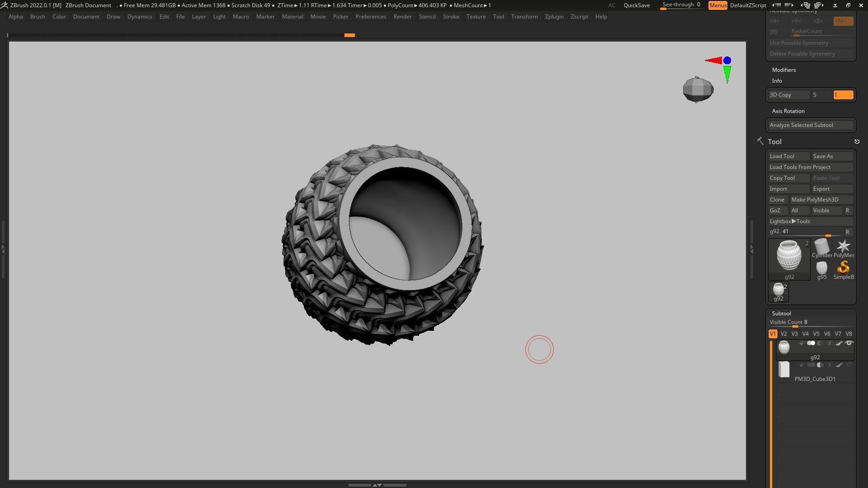Click Make PolyMesh3D button
The height and width of the screenshot is (488, 868).
[821, 200]
